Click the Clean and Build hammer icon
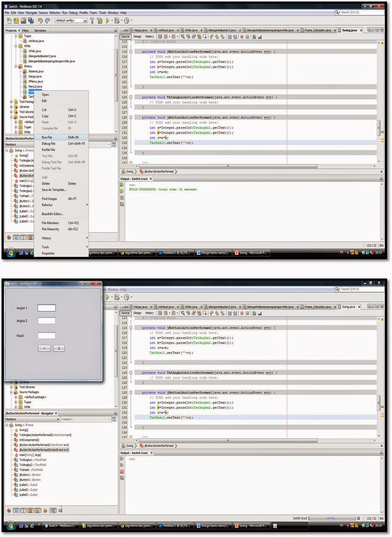Image resolution: width=392 pixels, height=537 pixels. tap(99, 20)
